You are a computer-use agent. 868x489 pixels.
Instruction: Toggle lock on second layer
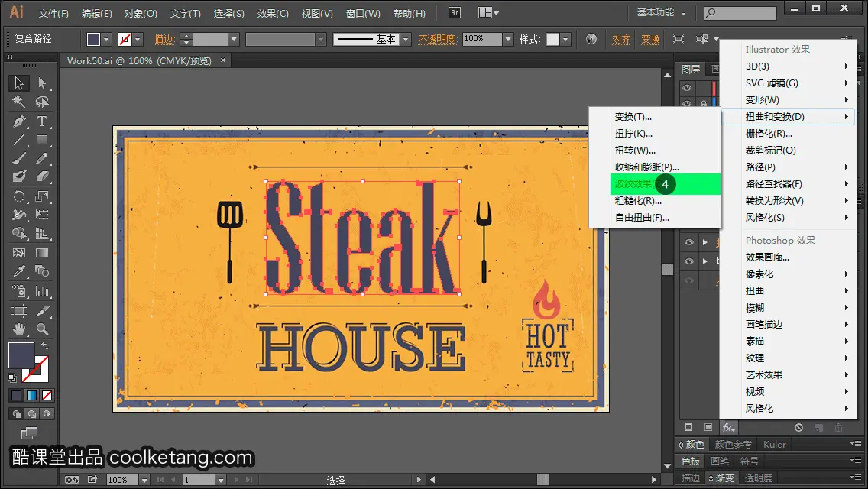[x=703, y=103]
